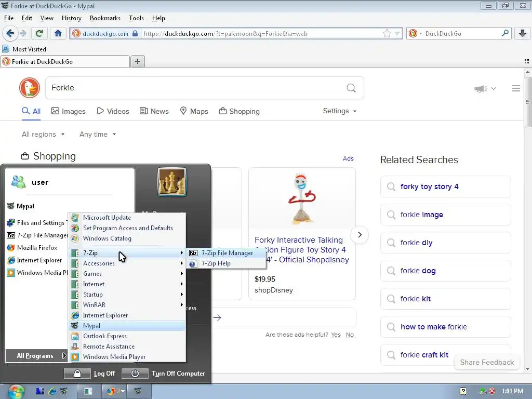This screenshot has width=532, height=399.
Task: Switch to the Images results tab
Action: 68,111
